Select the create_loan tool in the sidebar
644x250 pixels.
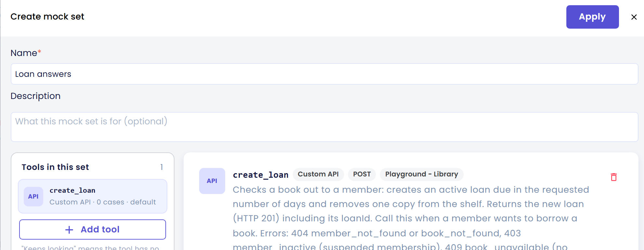pyautogui.click(x=93, y=196)
